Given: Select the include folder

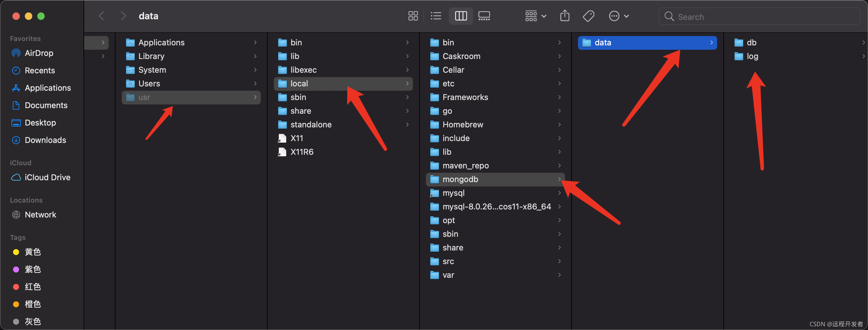Looking at the screenshot, I should click(495, 138).
